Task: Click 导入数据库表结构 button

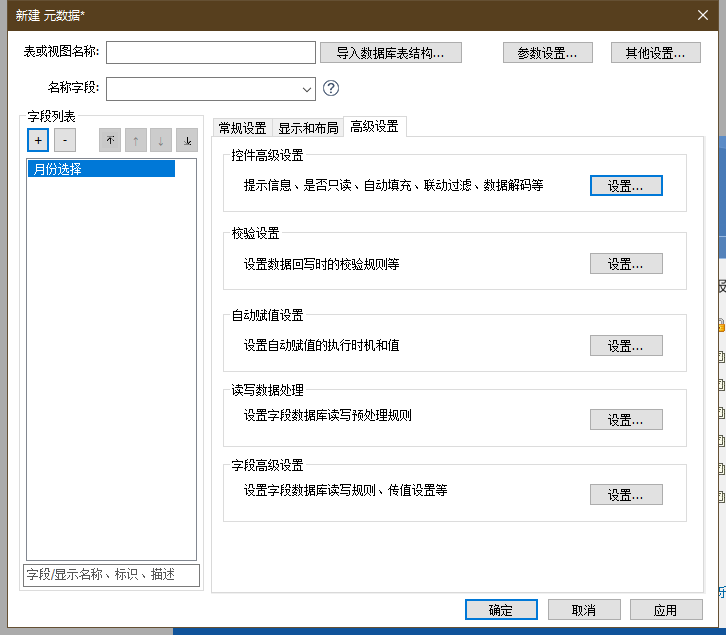Action: [x=391, y=53]
